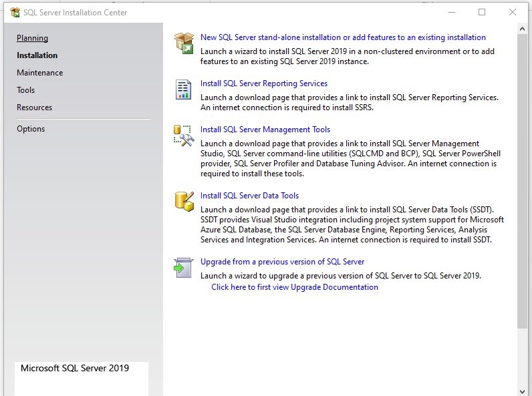Screen dimensions: 532x396
Task: Click Install SQL Server Data Tools link
Action: [249, 196]
